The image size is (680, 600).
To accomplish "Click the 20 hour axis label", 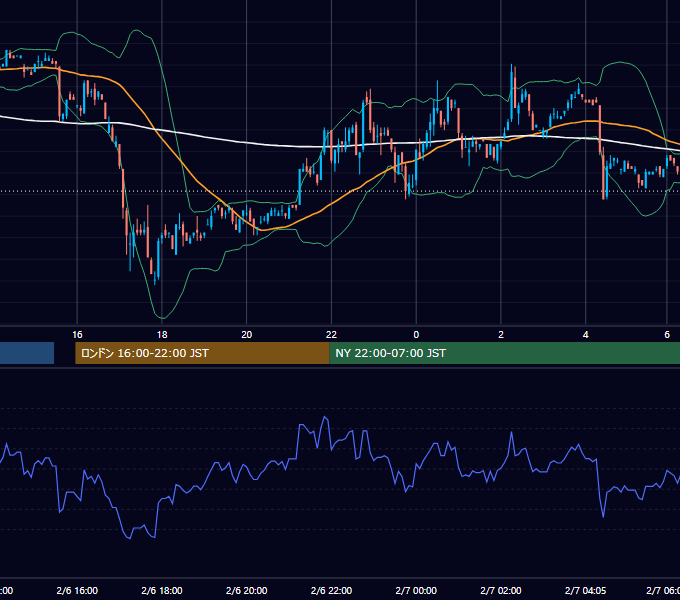I will coord(246,335).
